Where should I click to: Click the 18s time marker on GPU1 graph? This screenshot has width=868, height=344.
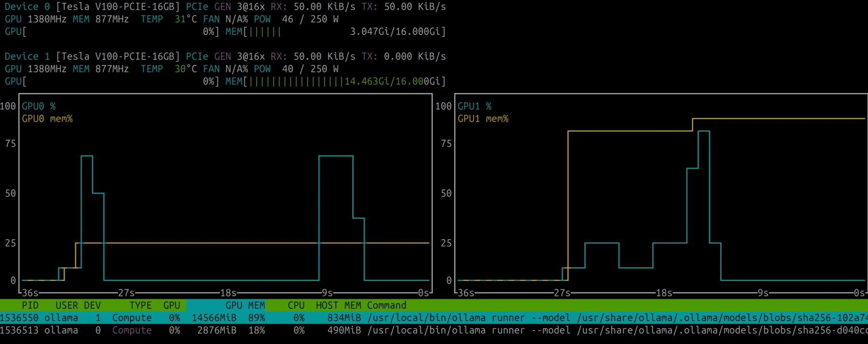coord(664,293)
